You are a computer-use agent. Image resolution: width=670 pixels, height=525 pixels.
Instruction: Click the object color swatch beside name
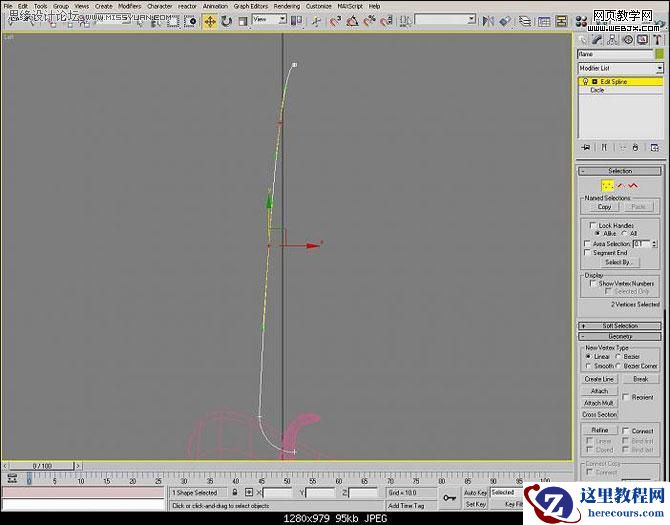[657, 54]
